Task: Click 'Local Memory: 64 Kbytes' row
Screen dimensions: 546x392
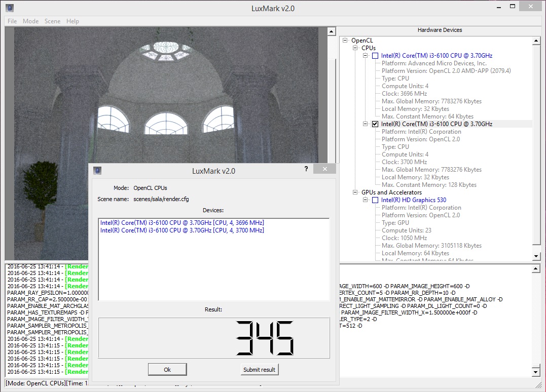Action: click(x=415, y=253)
